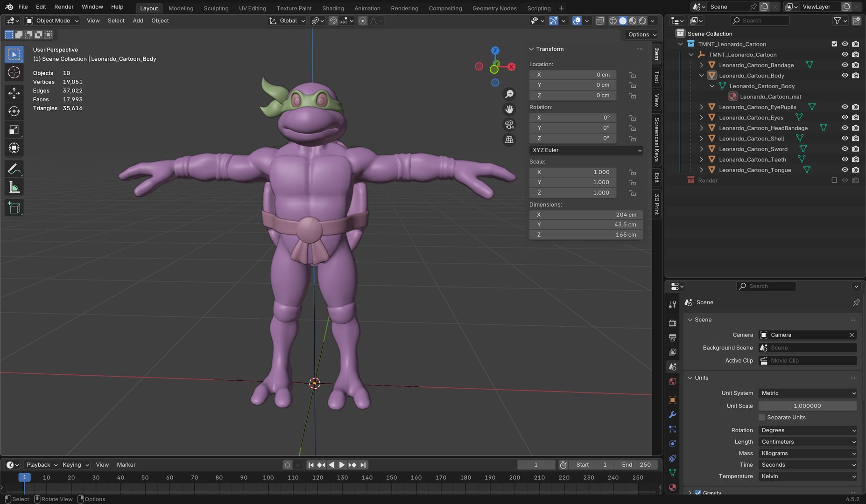
Task: Select the Select Box tool
Action: click(x=14, y=55)
